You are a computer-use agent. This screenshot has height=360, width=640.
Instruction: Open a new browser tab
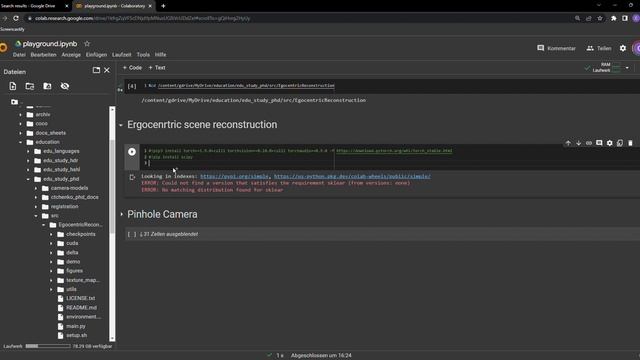tap(163, 6)
